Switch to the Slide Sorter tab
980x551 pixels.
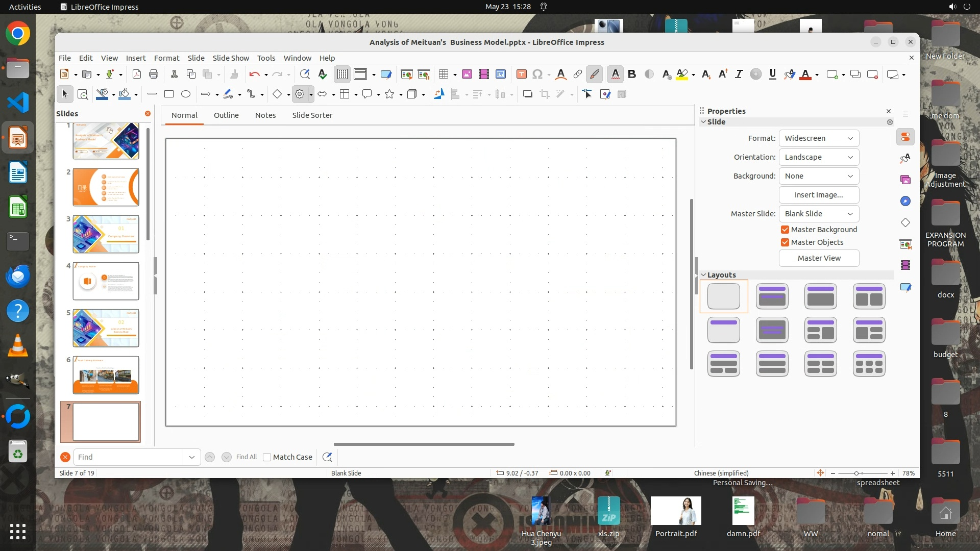point(312,115)
